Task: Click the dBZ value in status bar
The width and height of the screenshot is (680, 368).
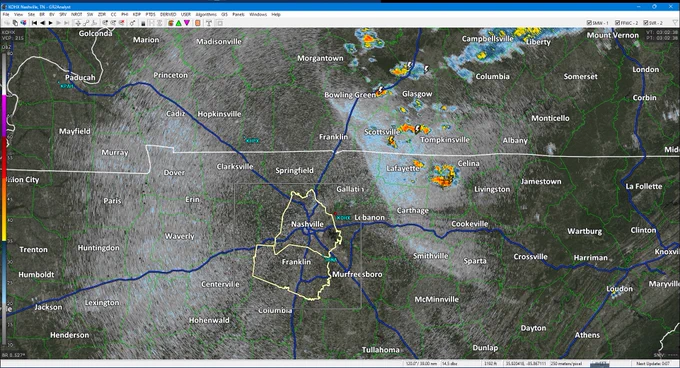Action: [450, 364]
